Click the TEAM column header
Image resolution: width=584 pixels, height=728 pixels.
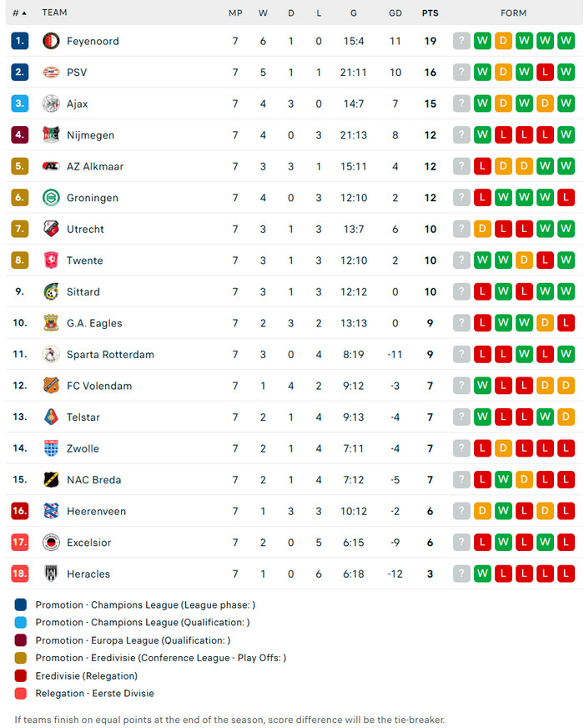click(x=54, y=13)
